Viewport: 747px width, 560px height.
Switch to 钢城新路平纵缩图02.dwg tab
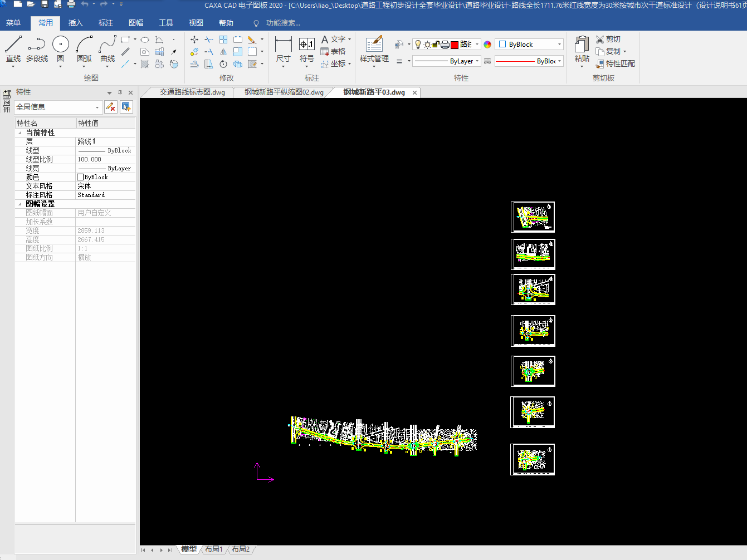(284, 92)
